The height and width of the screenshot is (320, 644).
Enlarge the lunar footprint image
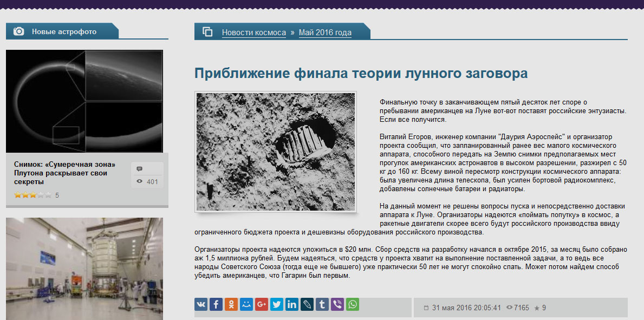pyautogui.click(x=276, y=152)
